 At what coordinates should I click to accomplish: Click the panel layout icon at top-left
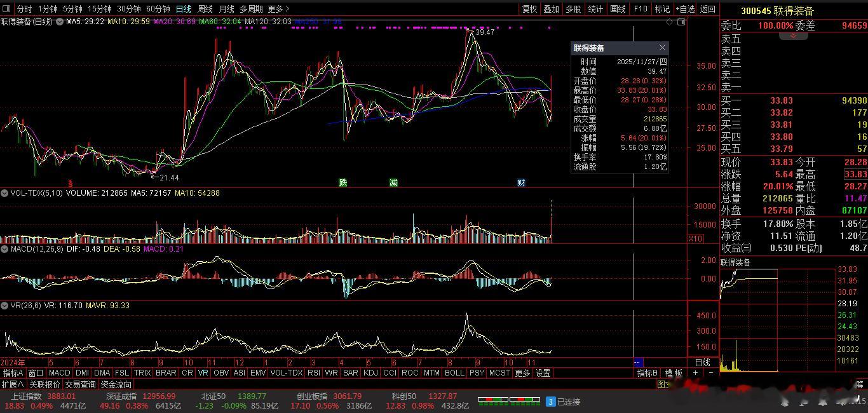(7, 9)
